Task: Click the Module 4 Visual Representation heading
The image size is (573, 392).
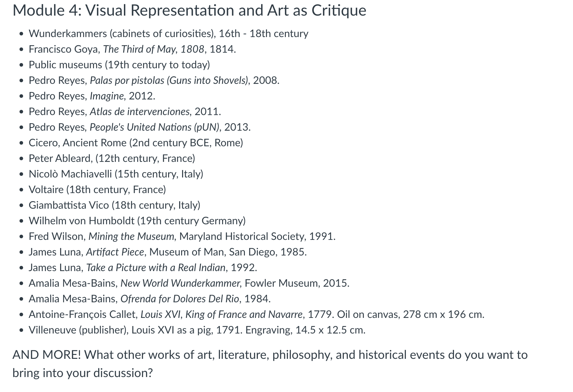Action: pos(189,10)
